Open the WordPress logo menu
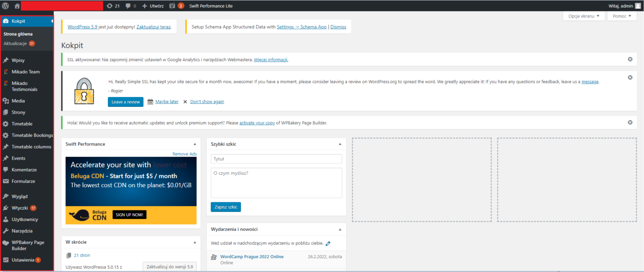The width and height of the screenshot is (644, 272). pos(6,6)
